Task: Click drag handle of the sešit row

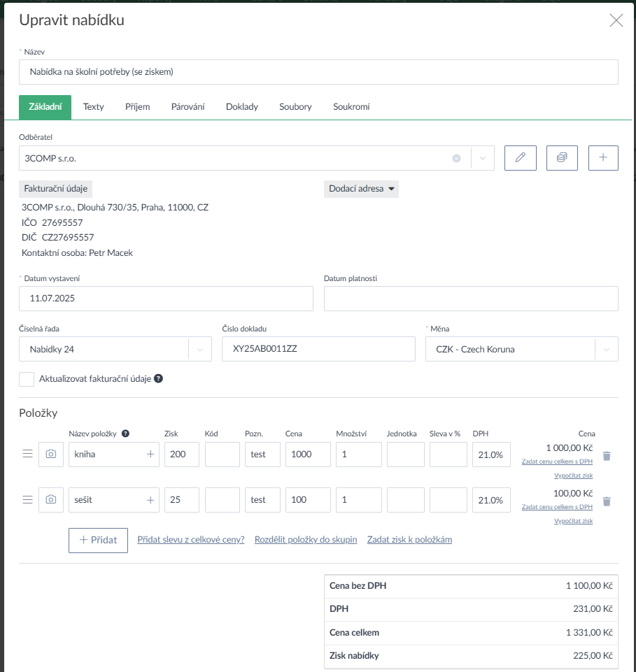Action: pyautogui.click(x=28, y=500)
